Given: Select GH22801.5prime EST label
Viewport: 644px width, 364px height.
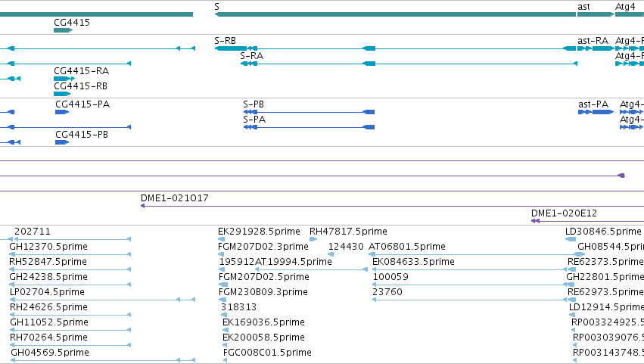Looking at the screenshot, I should [605, 277].
